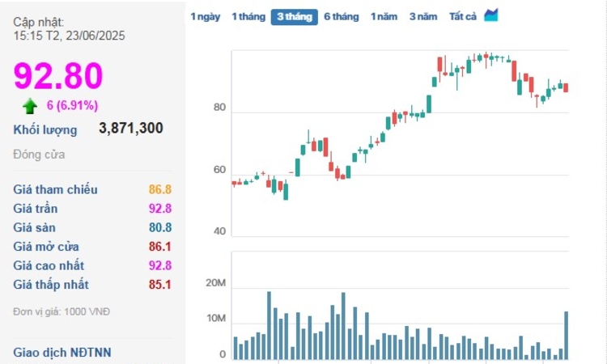Click the 6 (6.91%) price change text
607x364 pixels.
72,105
